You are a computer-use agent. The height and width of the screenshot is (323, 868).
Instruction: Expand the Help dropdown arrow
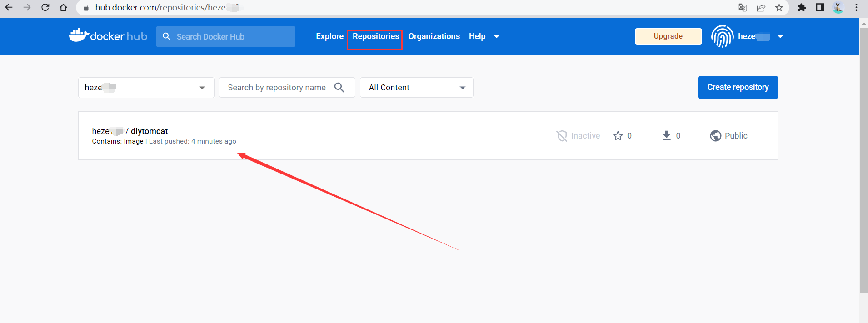point(497,36)
